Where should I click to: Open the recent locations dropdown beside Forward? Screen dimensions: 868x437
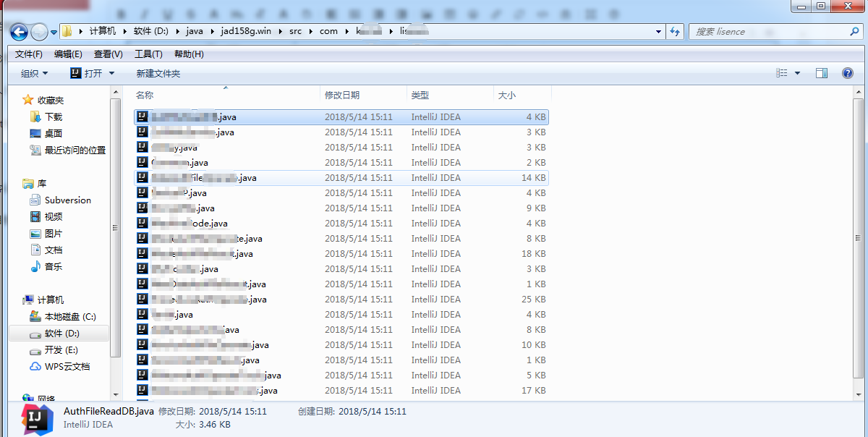(x=54, y=32)
